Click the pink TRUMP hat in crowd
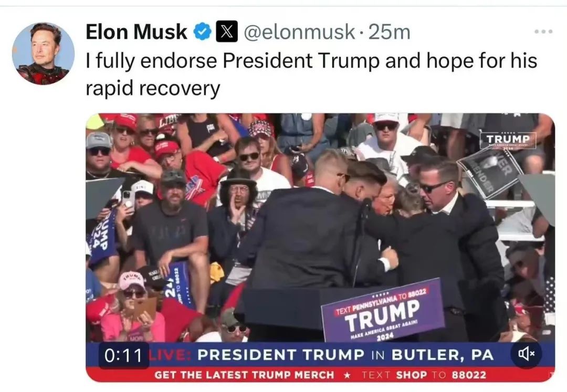The image size is (567, 392). pos(132,280)
